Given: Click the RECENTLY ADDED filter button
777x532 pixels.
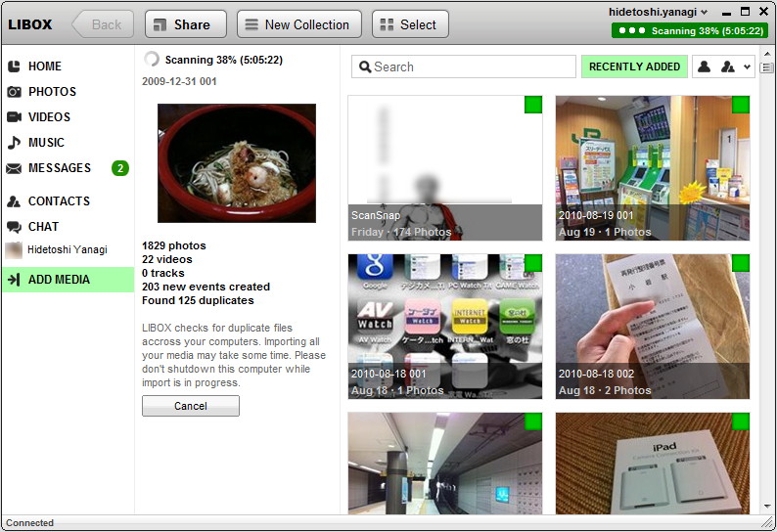Looking at the screenshot, I should pos(634,66).
